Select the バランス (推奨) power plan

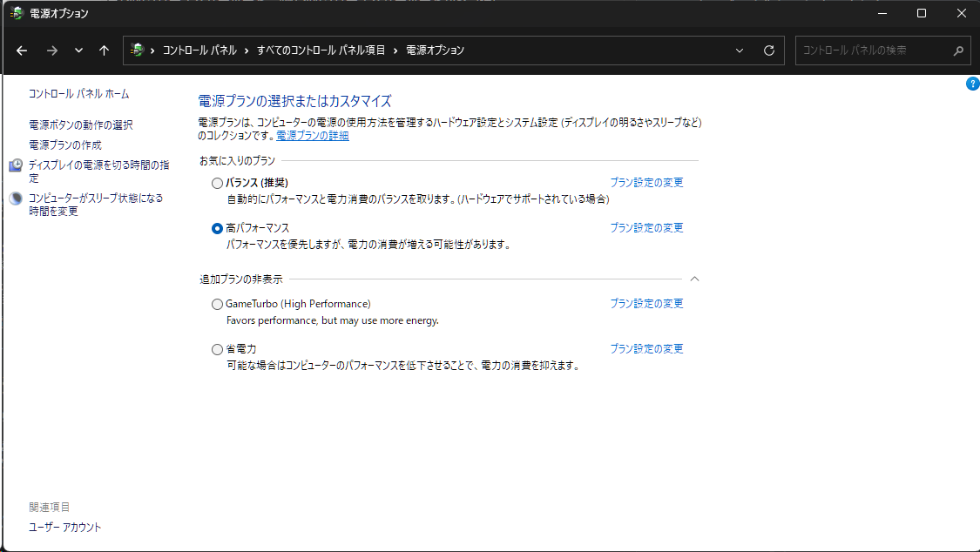(218, 183)
